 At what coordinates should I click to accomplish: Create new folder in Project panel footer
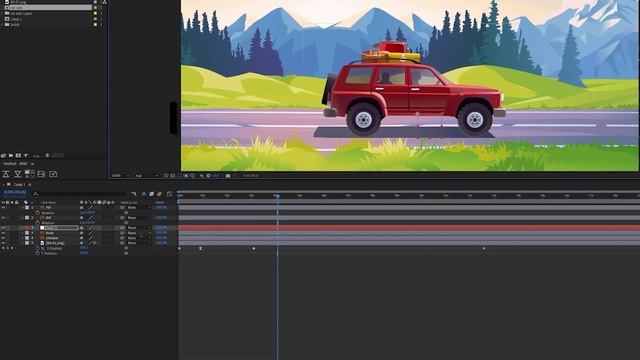pyautogui.click(x=11, y=156)
